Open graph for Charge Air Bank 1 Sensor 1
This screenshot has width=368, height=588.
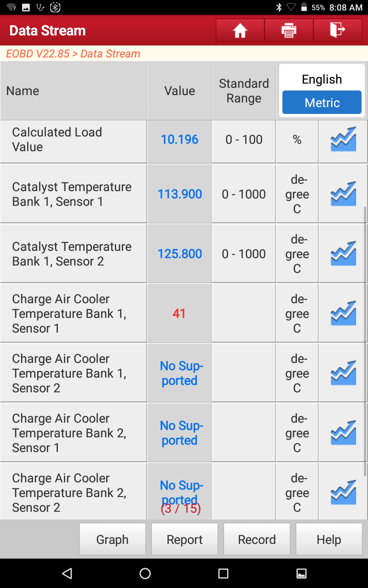tap(343, 314)
